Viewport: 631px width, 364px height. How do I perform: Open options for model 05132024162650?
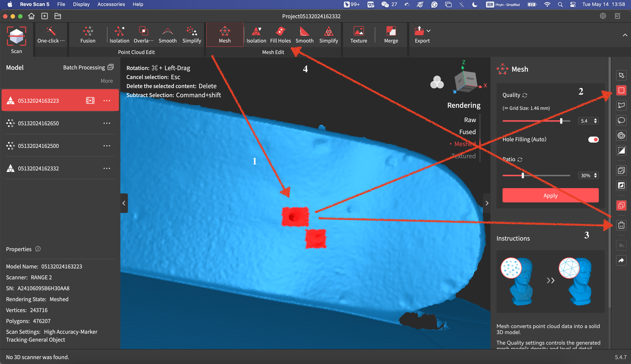(x=107, y=123)
